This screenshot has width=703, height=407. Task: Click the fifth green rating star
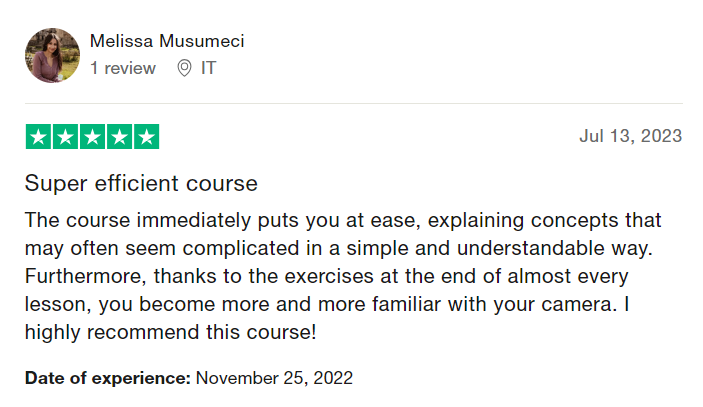(x=146, y=136)
